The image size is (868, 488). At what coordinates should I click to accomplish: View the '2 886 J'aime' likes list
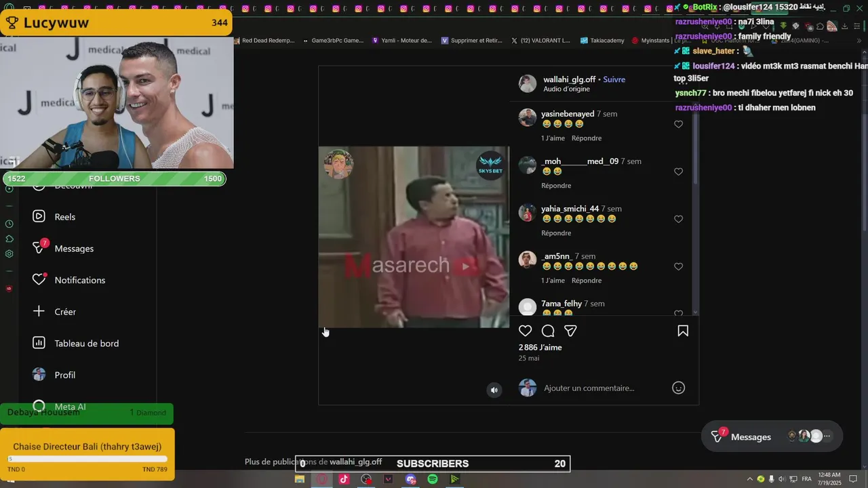click(540, 347)
